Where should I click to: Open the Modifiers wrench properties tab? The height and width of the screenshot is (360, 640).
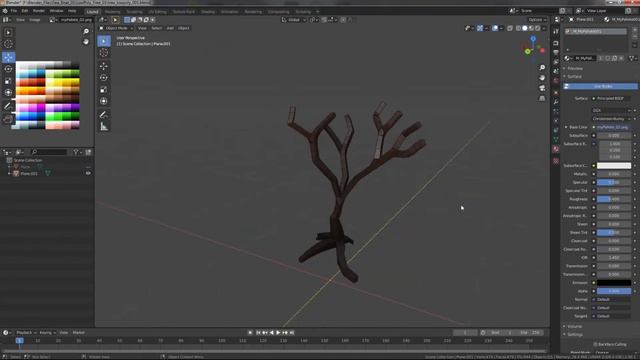point(556,102)
